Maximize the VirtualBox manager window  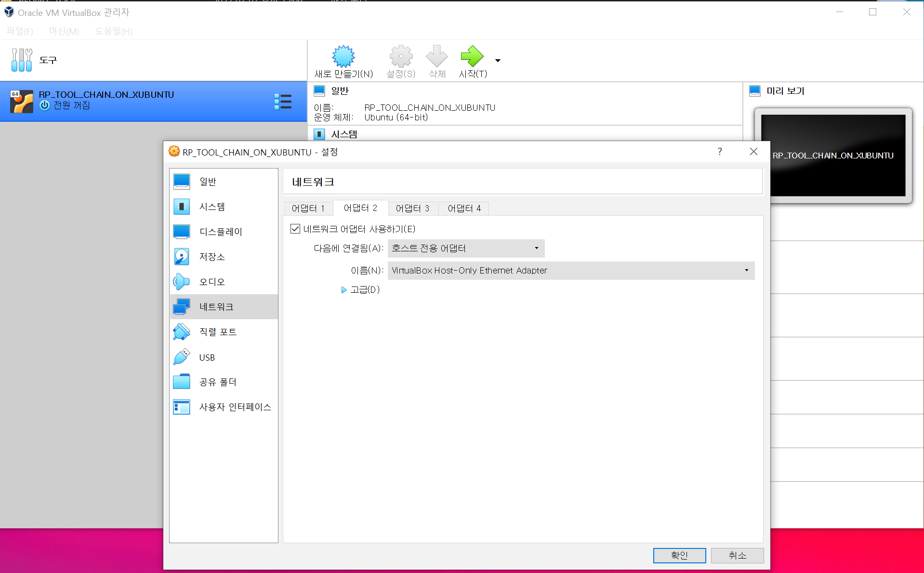[x=872, y=12]
